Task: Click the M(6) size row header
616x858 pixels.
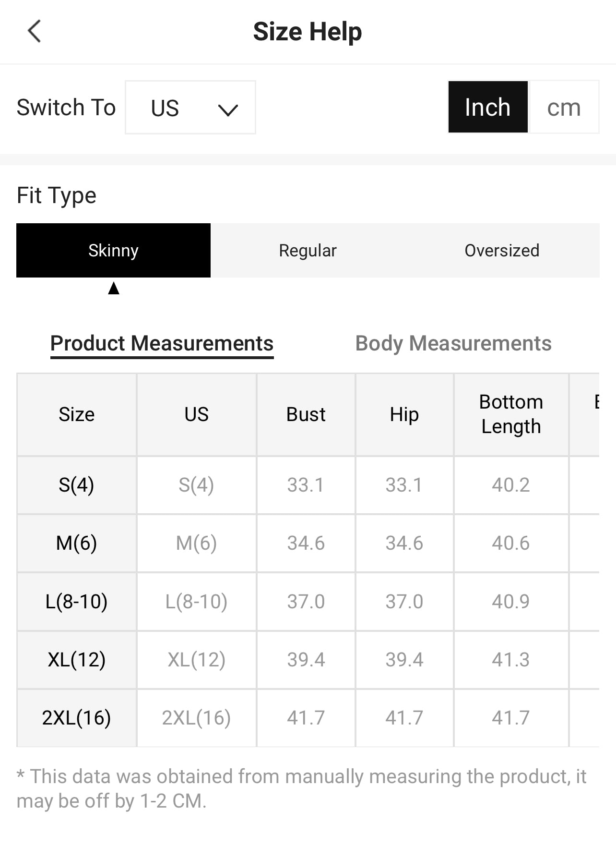Action: (x=77, y=543)
